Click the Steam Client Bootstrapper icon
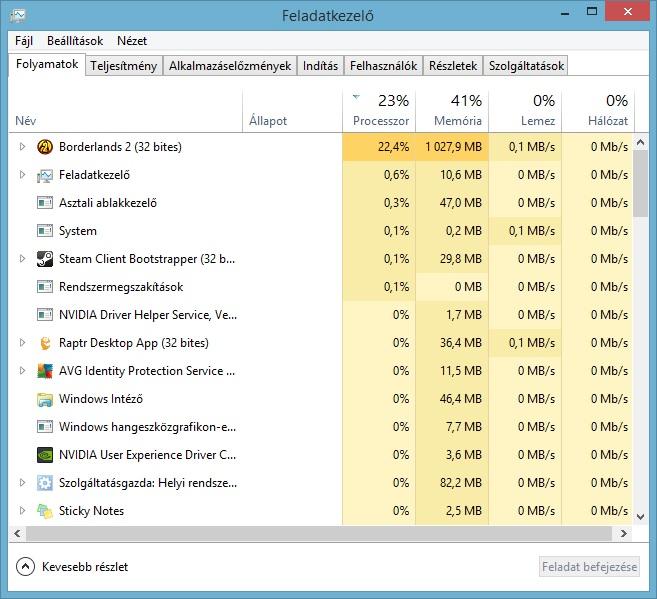657x599 pixels. 45,259
